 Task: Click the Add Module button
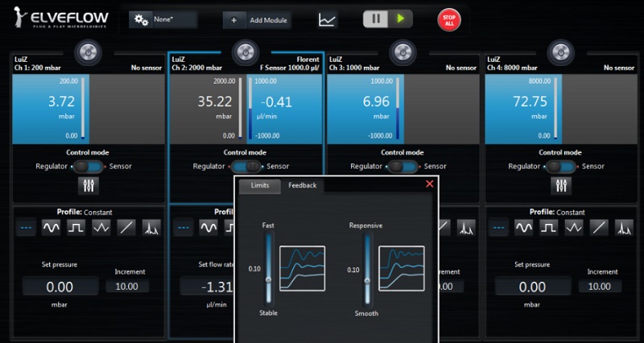click(x=258, y=20)
